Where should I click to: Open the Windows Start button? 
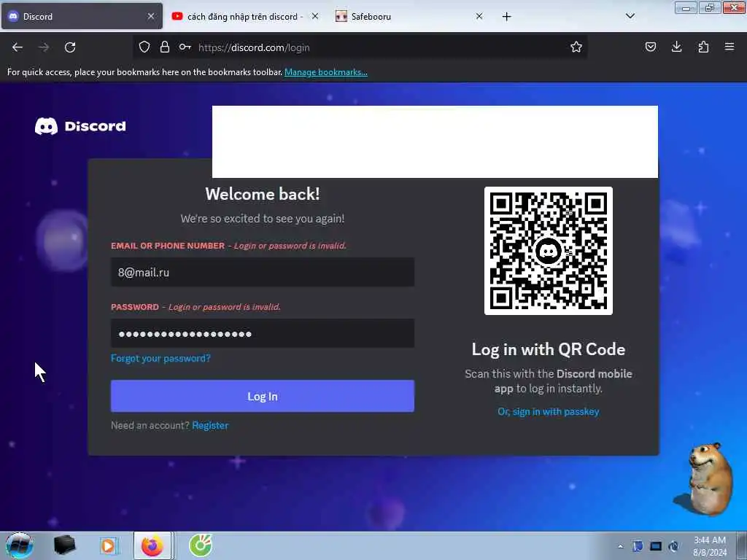point(20,545)
